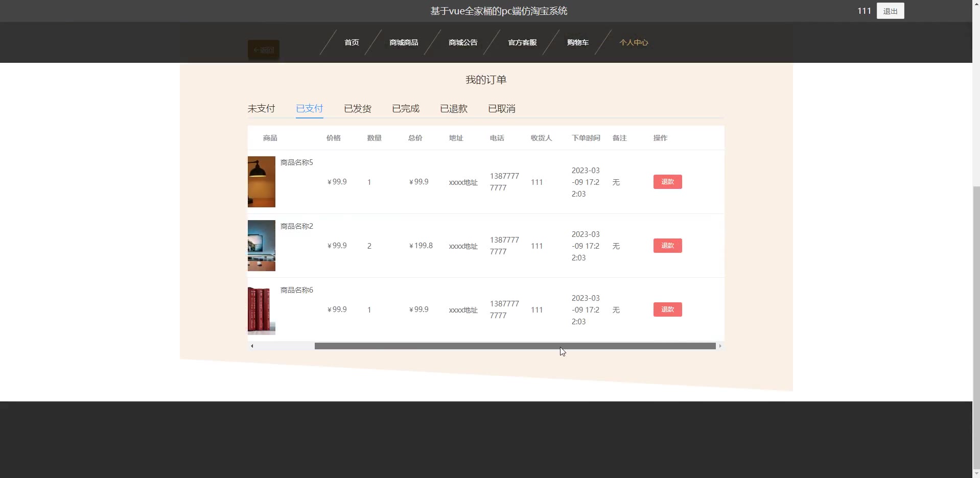Click the username 111 in the header
The height and width of the screenshot is (478, 980).
coord(864,11)
